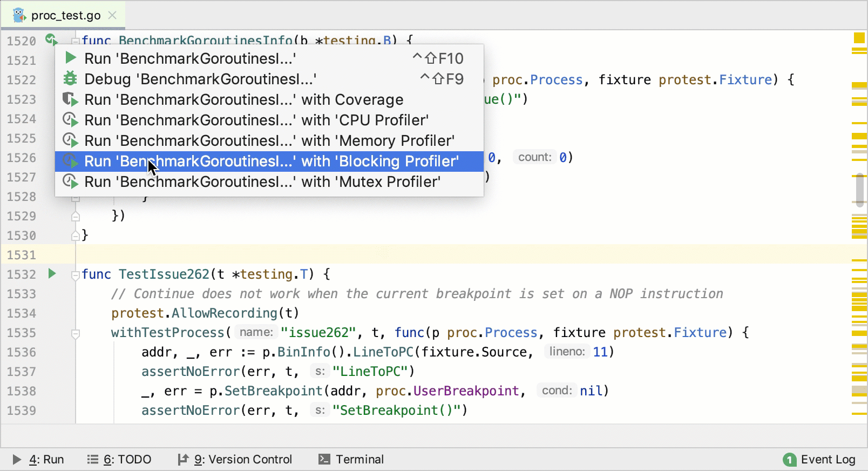868x471 pixels.
Task: Click the TODO list icon
Action: pyautogui.click(x=92, y=460)
